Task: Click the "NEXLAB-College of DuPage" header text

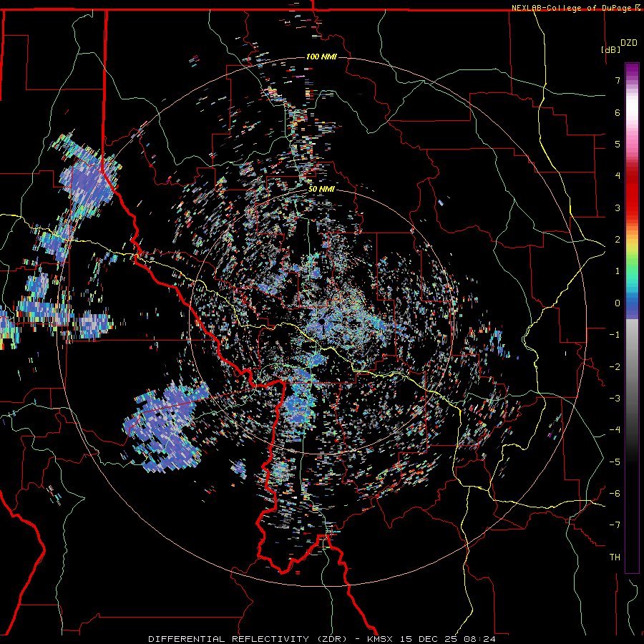Action: tap(571, 8)
